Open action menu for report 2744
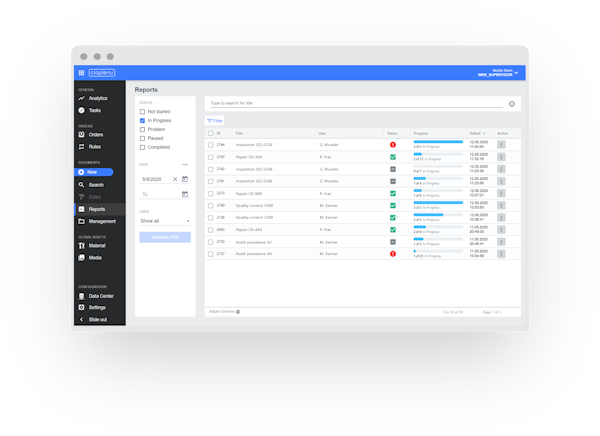The width and height of the screenshot is (600, 436). (x=502, y=145)
